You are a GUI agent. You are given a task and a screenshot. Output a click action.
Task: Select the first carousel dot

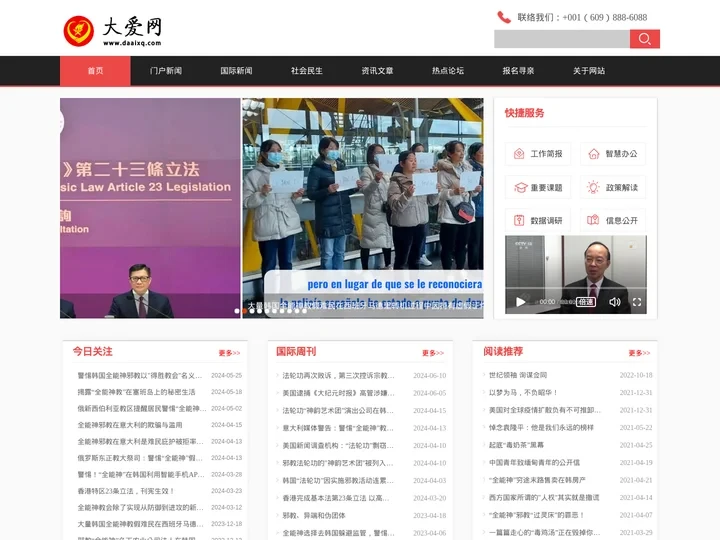[x=237, y=311]
